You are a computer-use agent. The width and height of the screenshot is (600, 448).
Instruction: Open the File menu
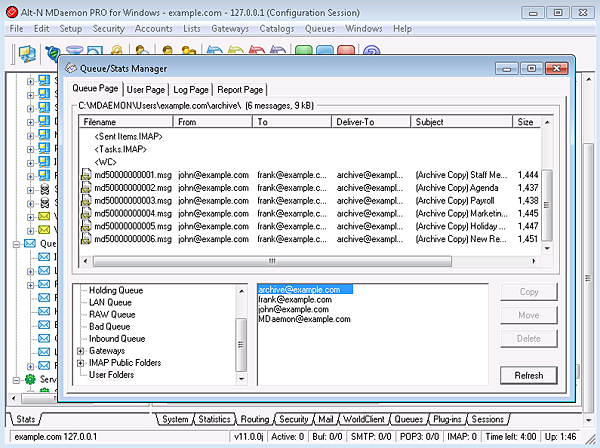point(16,29)
